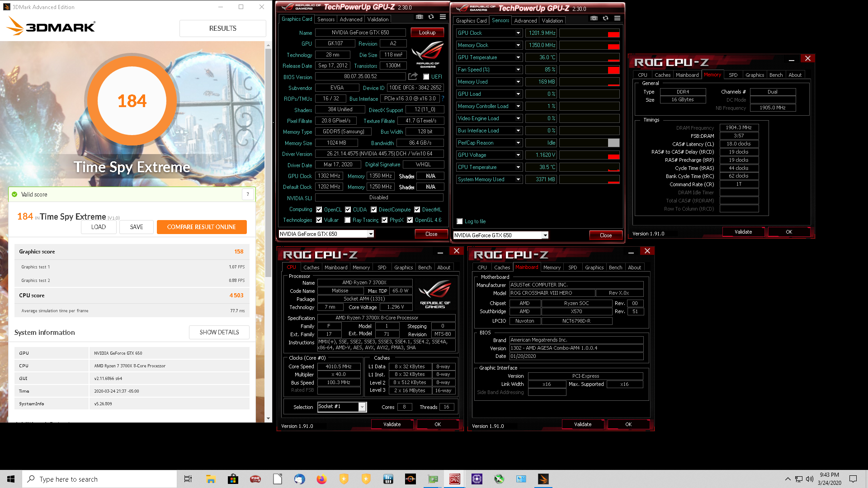This screenshot has width=868, height=488.
Task: Toggle the UEFI checkbox in GPU-Z
Action: (426, 77)
